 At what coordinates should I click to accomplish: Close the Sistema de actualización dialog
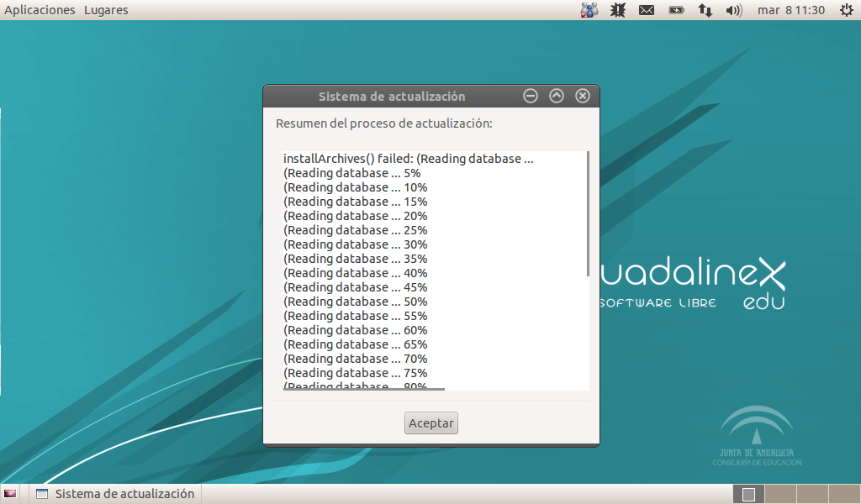tap(583, 96)
